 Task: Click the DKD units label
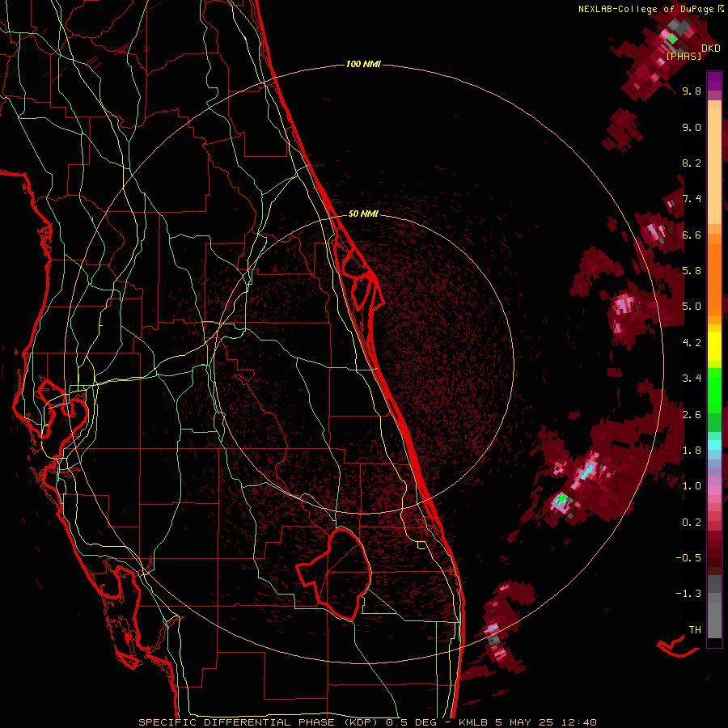tap(711, 49)
